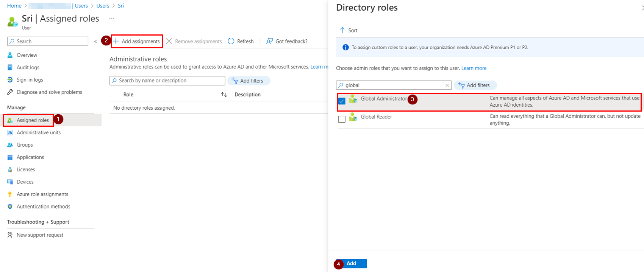Click the Authentication methods shield icon
The width and height of the screenshot is (644, 272).
tap(10, 207)
